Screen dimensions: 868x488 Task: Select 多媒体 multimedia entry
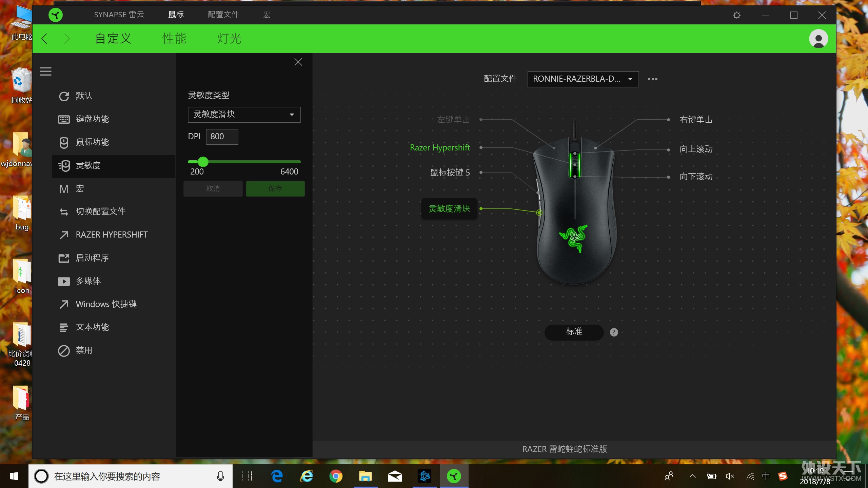[114, 281]
